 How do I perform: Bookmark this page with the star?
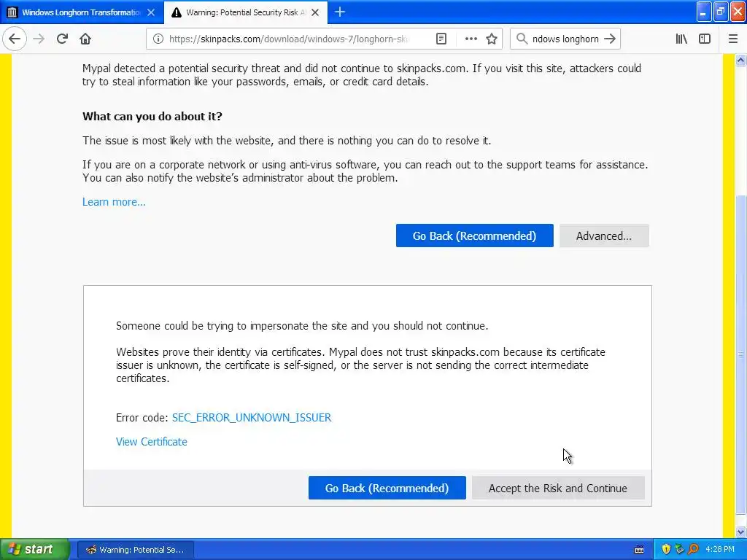coord(492,39)
